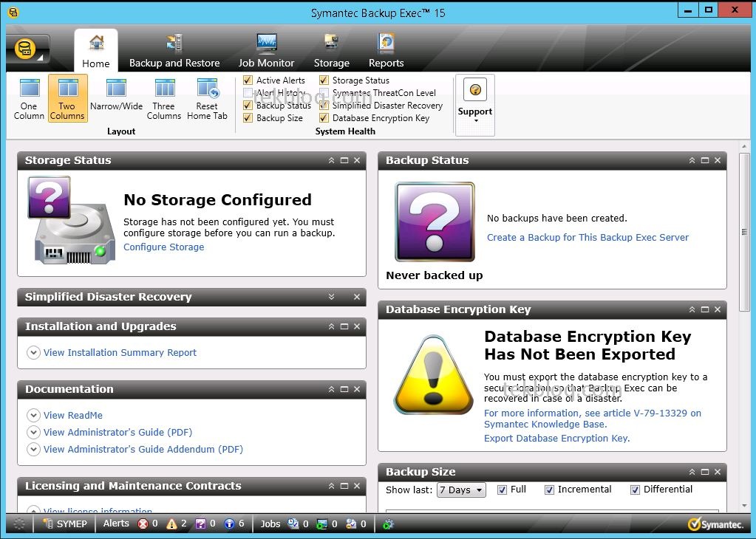Collapse the Documentation panel
The height and width of the screenshot is (539, 756).
pyautogui.click(x=331, y=389)
